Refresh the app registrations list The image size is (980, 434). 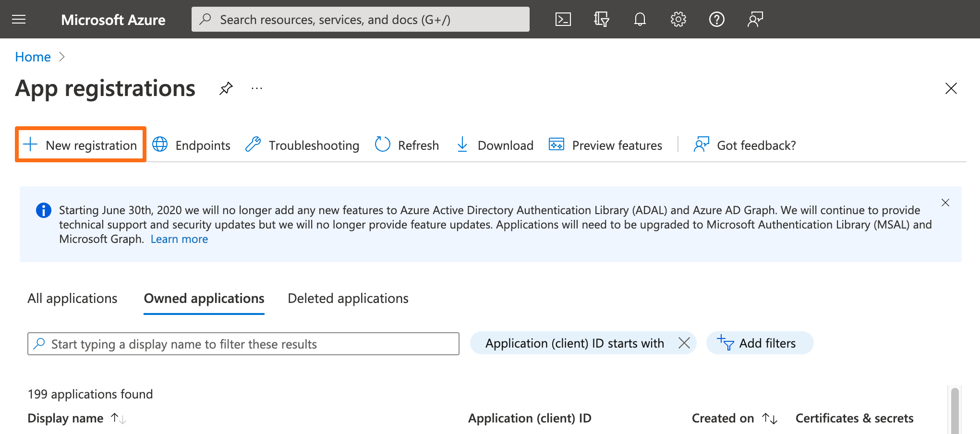click(x=407, y=145)
